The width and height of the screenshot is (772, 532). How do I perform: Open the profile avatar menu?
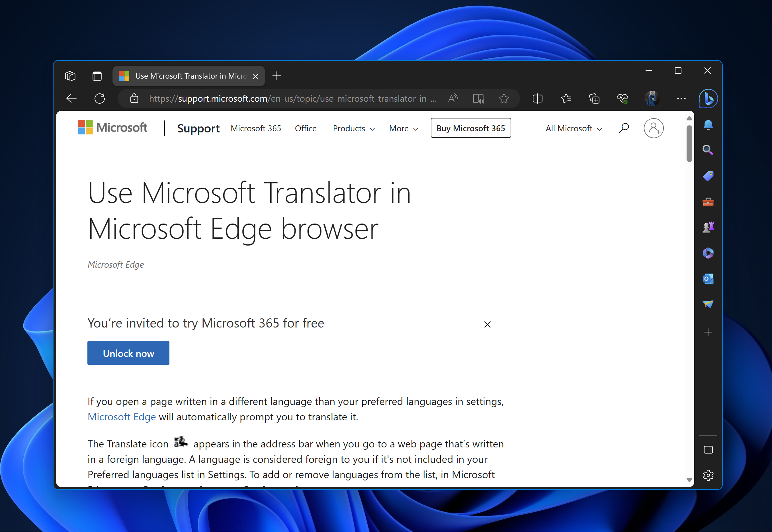tap(652, 98)
